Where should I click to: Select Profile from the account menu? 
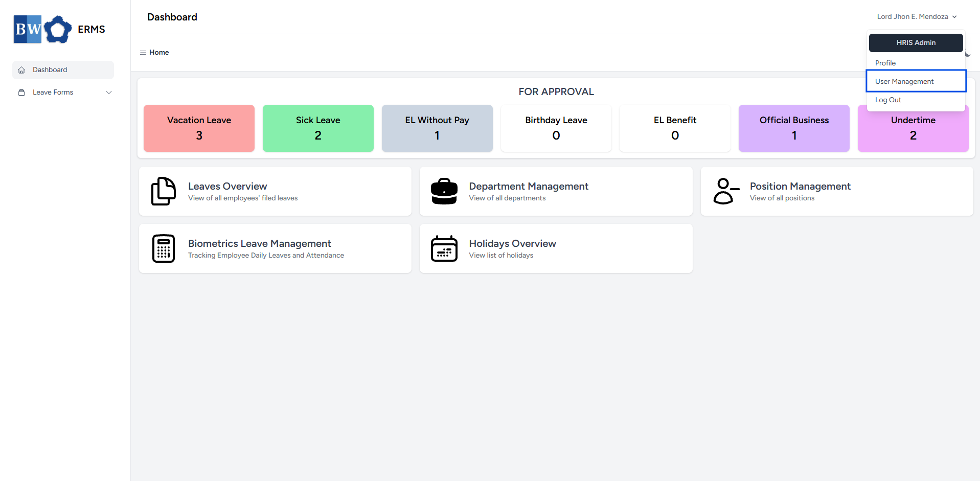click(885, 62)
